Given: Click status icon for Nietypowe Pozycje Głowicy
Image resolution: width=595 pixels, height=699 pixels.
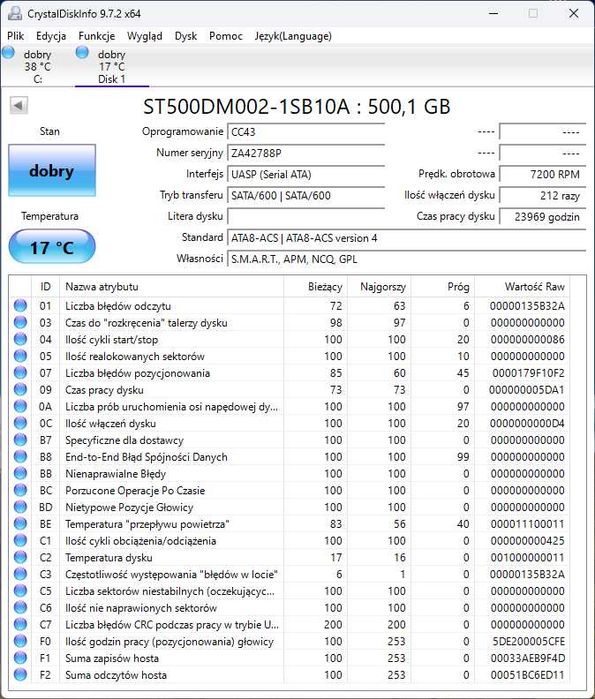Looking at the screenshot, I should (20, 507).
